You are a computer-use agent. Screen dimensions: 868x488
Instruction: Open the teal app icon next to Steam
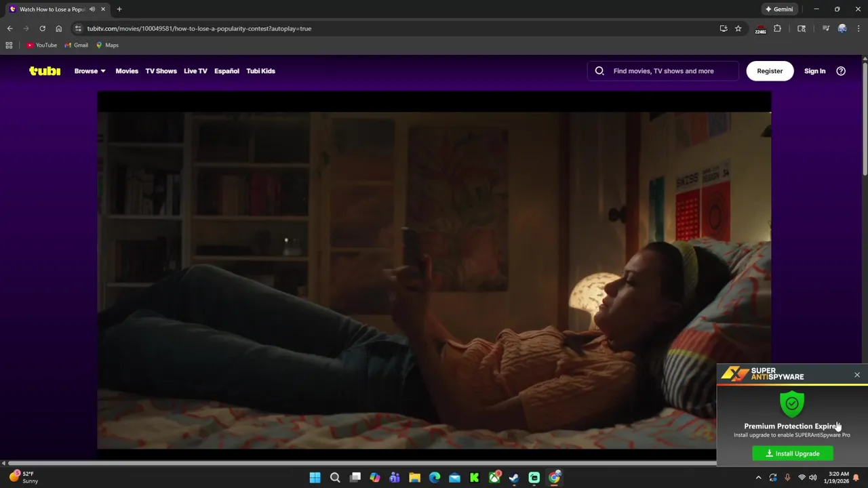(x=534, y=477)
